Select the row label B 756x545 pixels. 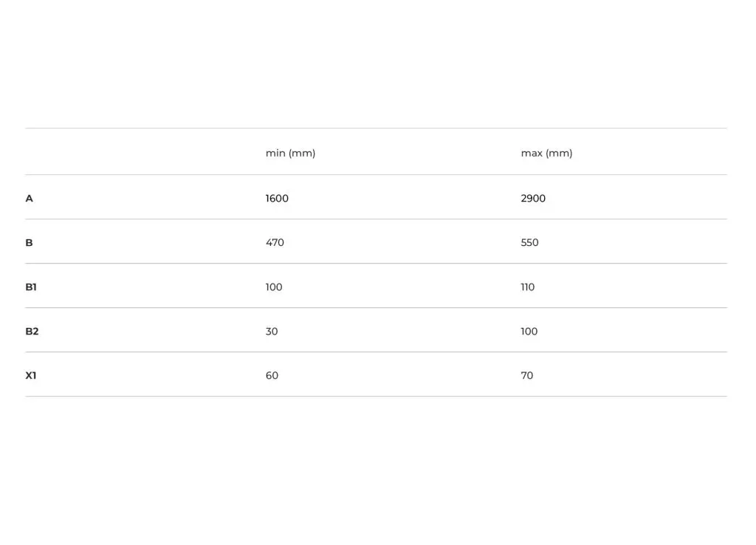29,243
